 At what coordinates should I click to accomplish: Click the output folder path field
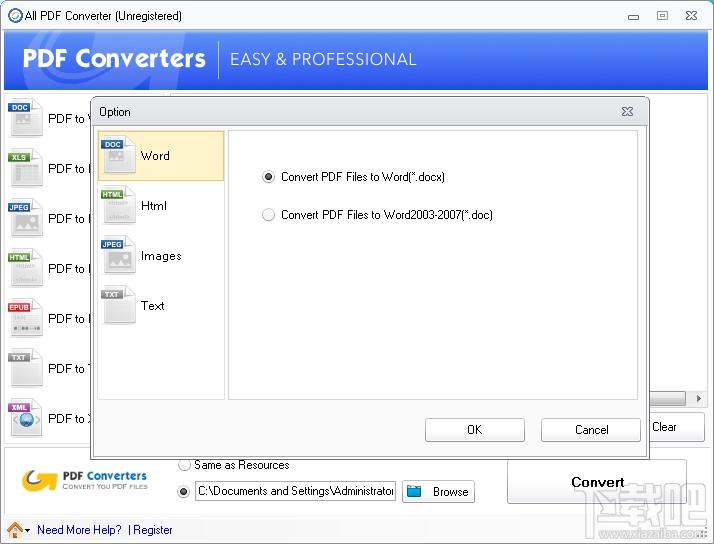[296, 491]
